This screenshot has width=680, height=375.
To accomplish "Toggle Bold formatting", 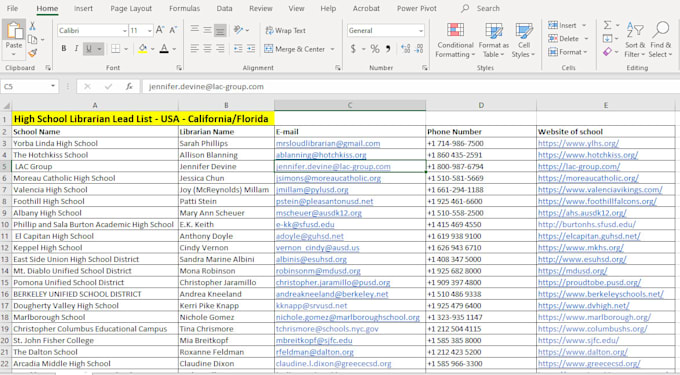I will point(64,49).
